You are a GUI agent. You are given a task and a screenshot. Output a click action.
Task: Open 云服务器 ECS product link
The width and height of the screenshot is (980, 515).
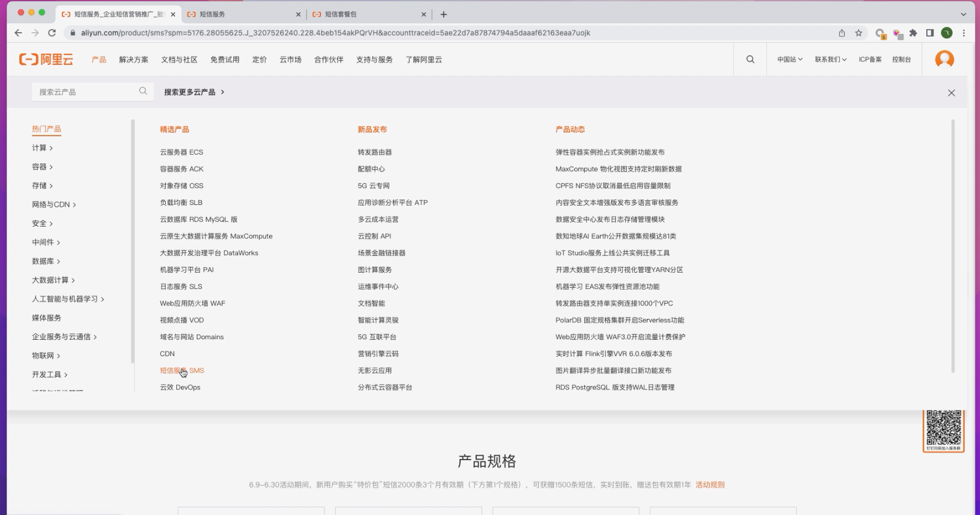(182, 152)
